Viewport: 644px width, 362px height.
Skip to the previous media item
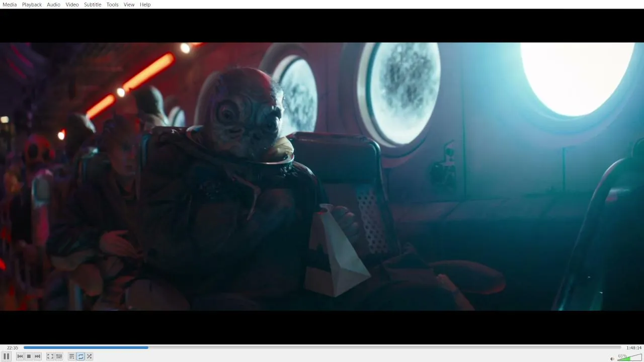pos(20,356)
